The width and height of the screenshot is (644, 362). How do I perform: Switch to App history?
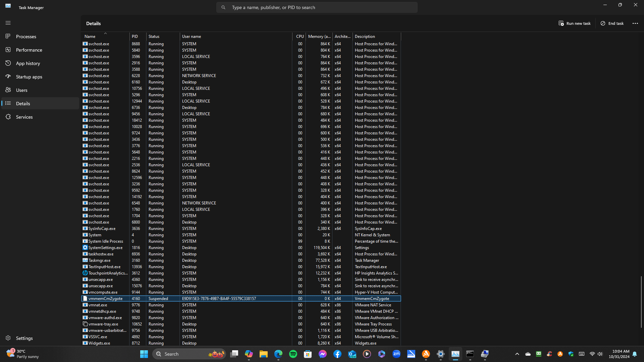(x=40, y=63)
